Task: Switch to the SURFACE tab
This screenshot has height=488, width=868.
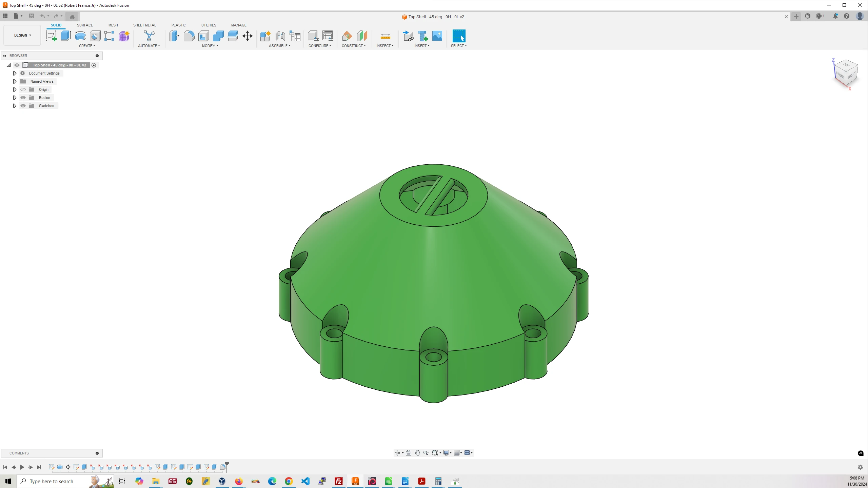Action: [85, 25]
